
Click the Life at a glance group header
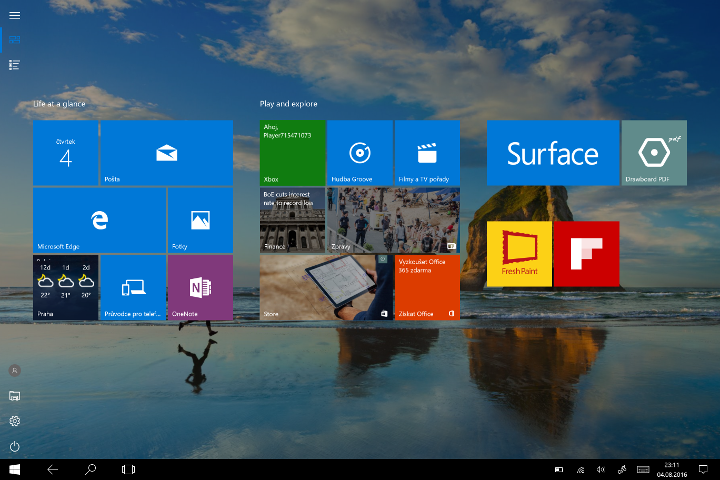(59, 104)
